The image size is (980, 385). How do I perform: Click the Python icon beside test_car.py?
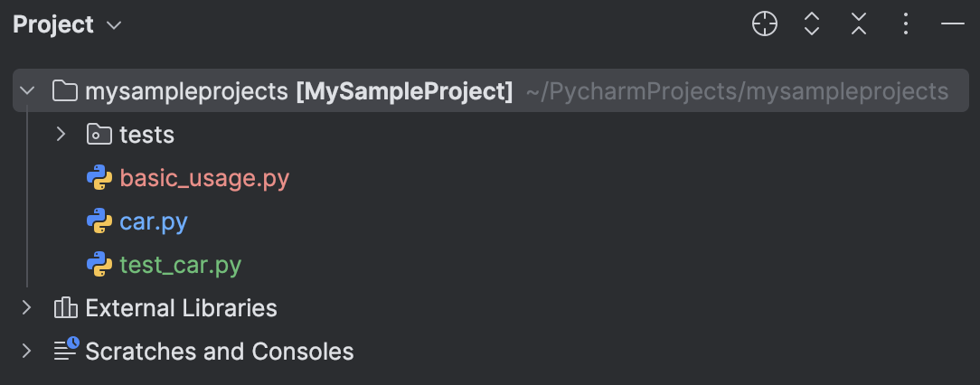tap(99, 265)
